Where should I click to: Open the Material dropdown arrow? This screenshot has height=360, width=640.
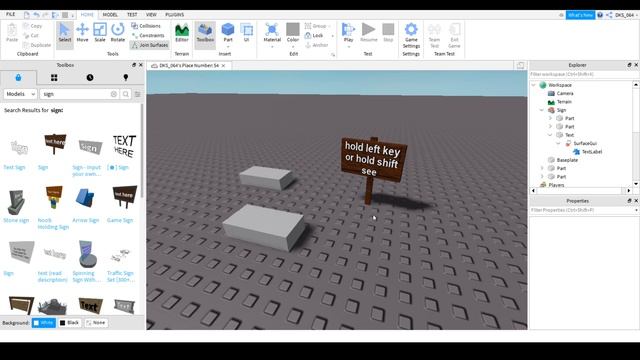(x=272, y=47)
